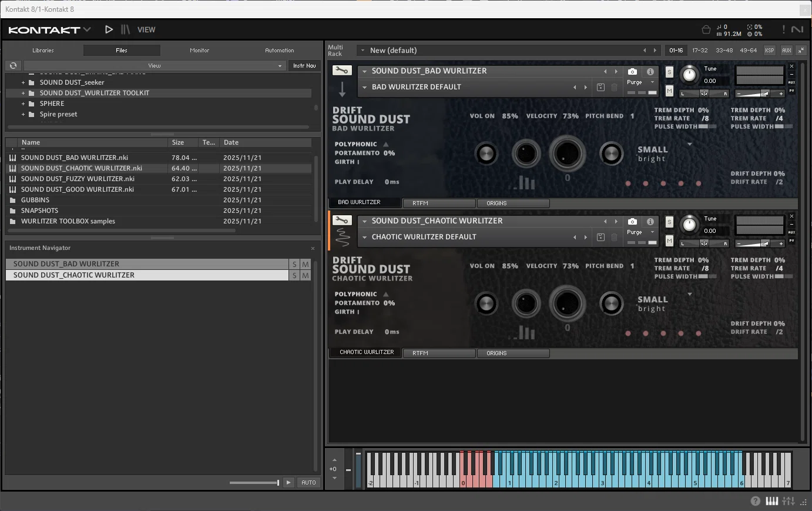This screenshot has width=812, height=511.
Task: Delete BAD WURLITZER DEFAULT snapshot with trash icon
Action: click(x=614, y=87)
